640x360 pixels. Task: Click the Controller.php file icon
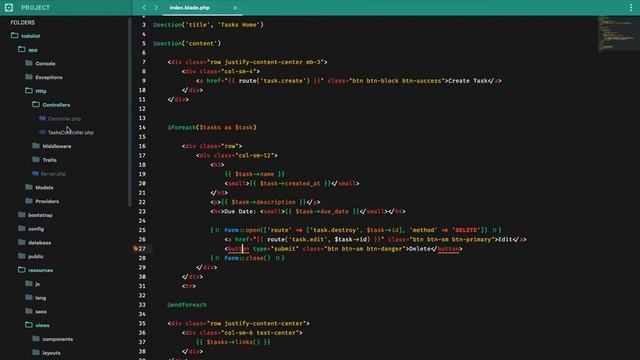point(42,118)
